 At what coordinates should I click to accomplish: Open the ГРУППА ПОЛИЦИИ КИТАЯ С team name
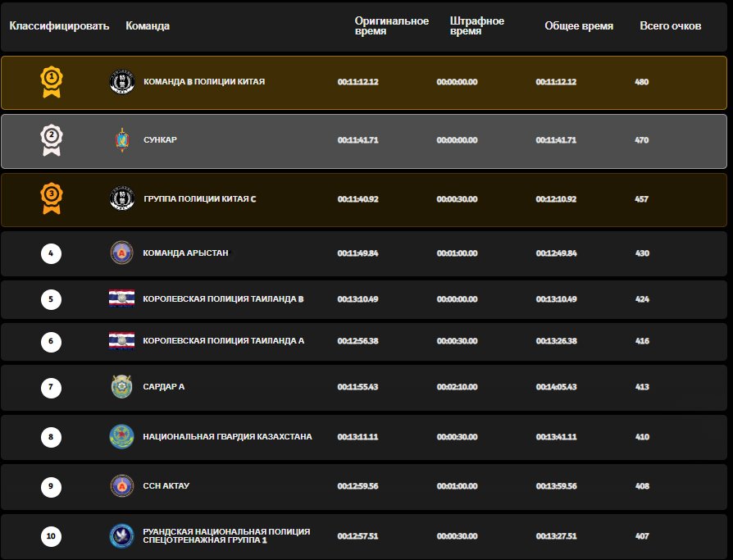199,199
